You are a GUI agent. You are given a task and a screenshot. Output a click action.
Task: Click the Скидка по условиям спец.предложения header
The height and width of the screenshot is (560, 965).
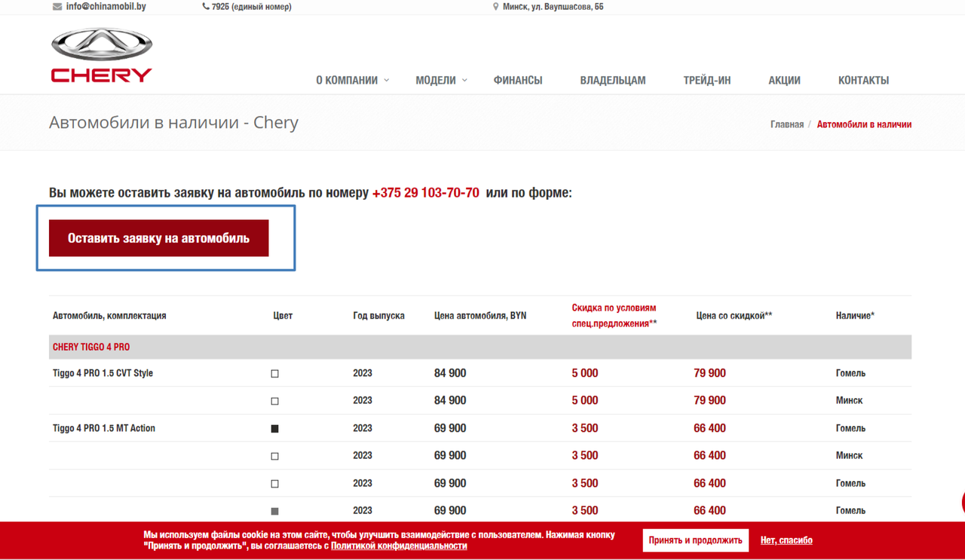[614, 316]
